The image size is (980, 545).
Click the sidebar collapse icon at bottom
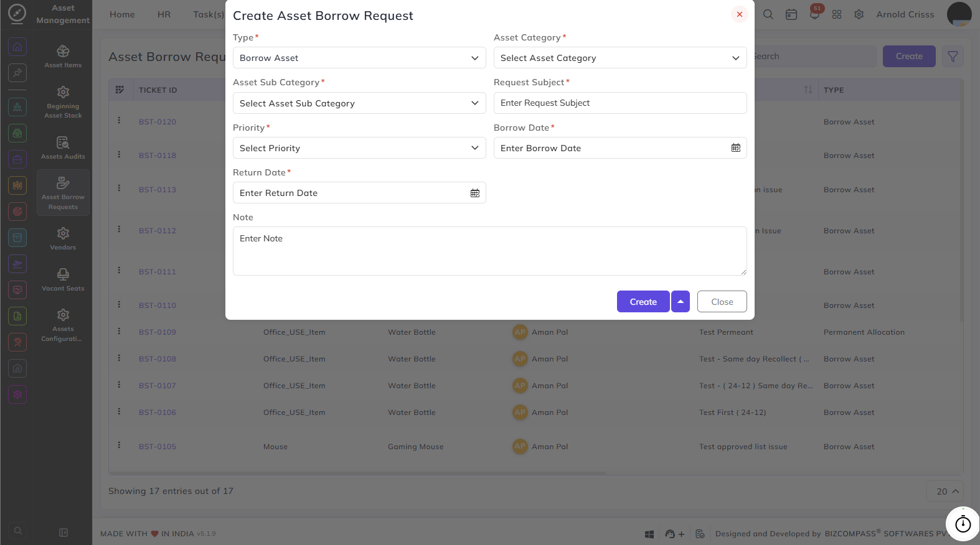(63, 533)
